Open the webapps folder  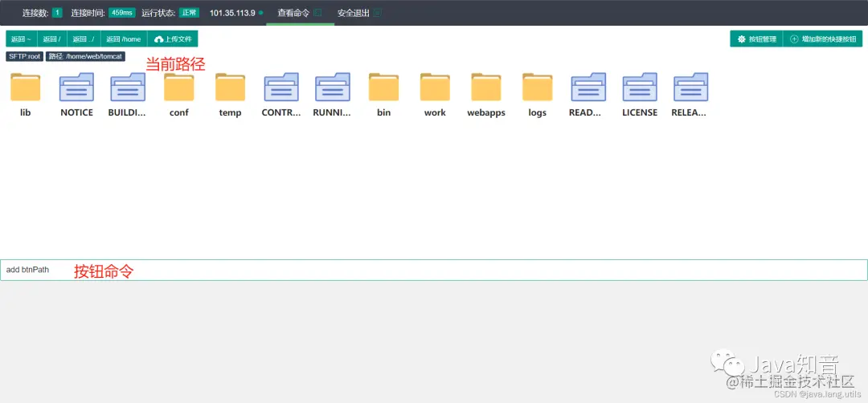pos(486,88)
